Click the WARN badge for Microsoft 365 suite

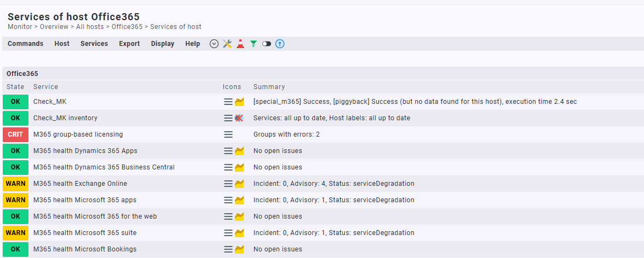[x=15, y=233]
